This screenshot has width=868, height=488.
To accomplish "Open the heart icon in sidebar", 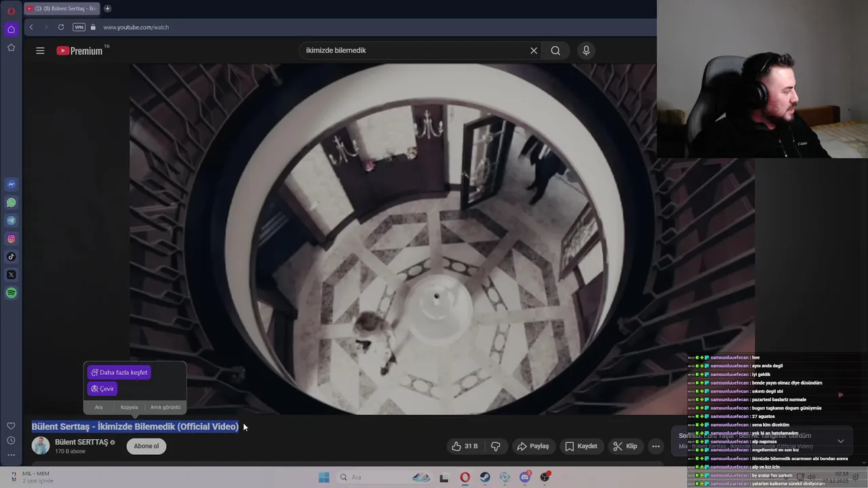I will coord(11,426).
